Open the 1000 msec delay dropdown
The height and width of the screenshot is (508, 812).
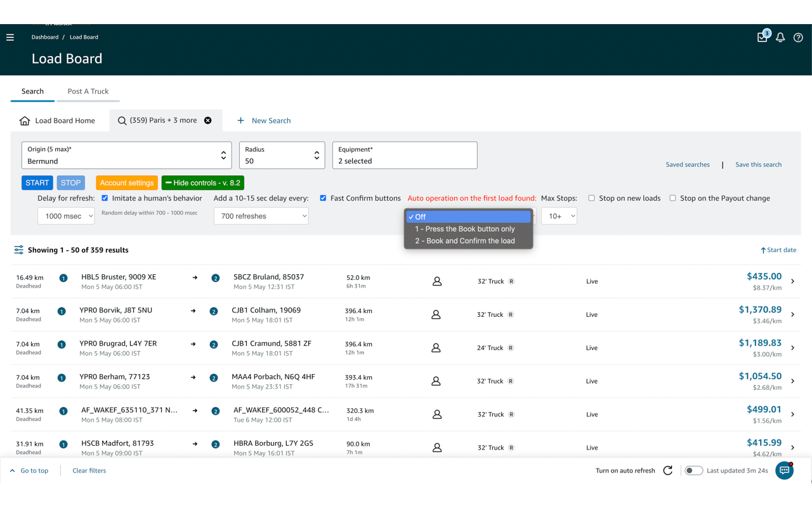coord(66,216)
